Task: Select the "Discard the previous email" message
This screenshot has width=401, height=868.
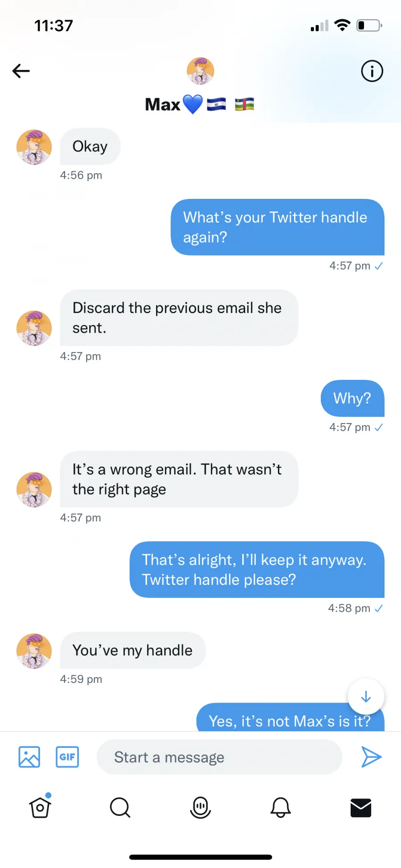Action: [x=179, y=318]
